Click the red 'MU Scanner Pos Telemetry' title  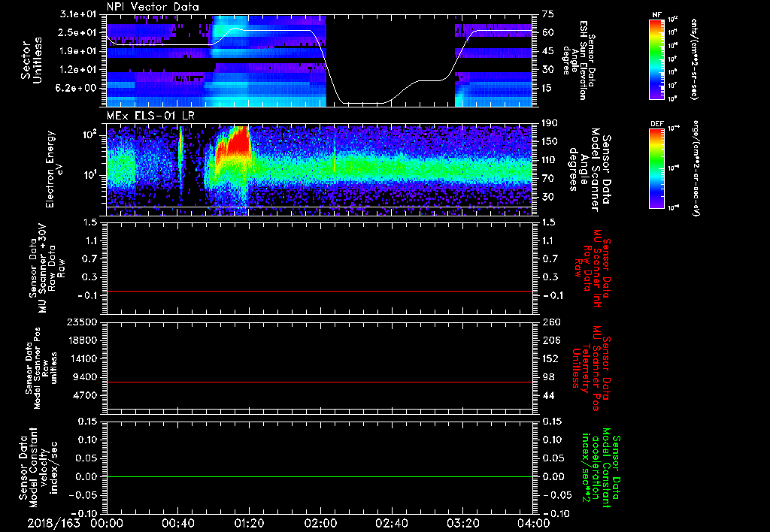point(591,368)
